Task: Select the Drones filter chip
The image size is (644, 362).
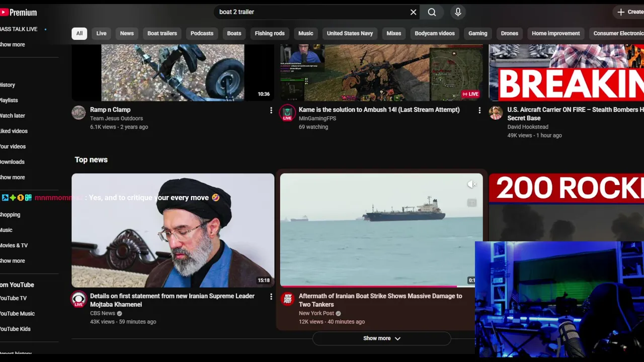Action: point(510,33)
